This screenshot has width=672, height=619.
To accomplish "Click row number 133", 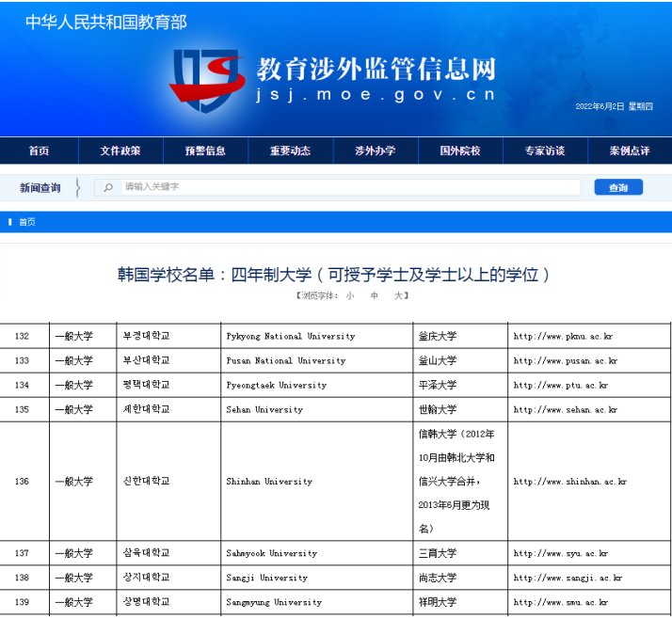I will click(22, 360).
